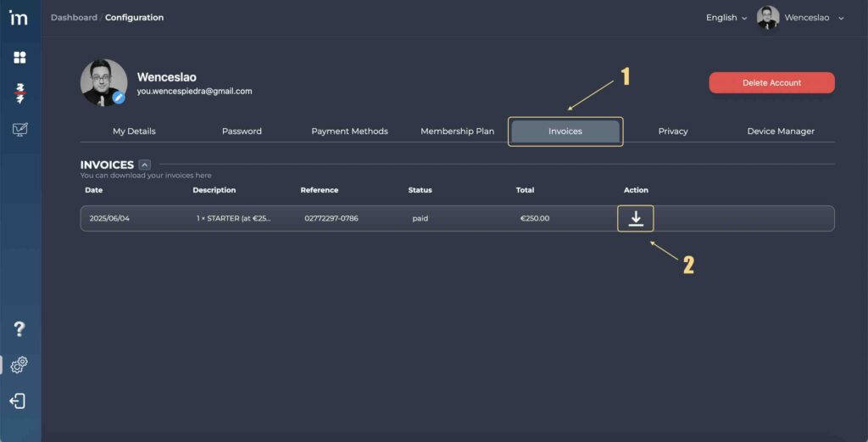868x442 pixels.
Task: Collapse the INVOICES section
Action: (145, 165)
